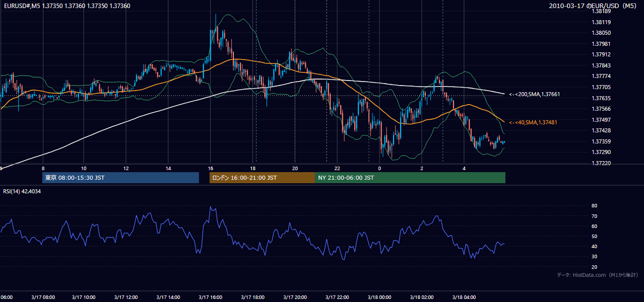Click RSI scale value 70
This screenshot has width=644, height=302.
tap(595, 216)
